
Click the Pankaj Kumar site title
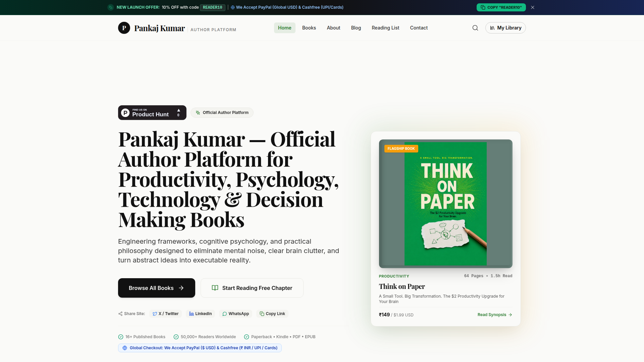[x=159, y=28]
